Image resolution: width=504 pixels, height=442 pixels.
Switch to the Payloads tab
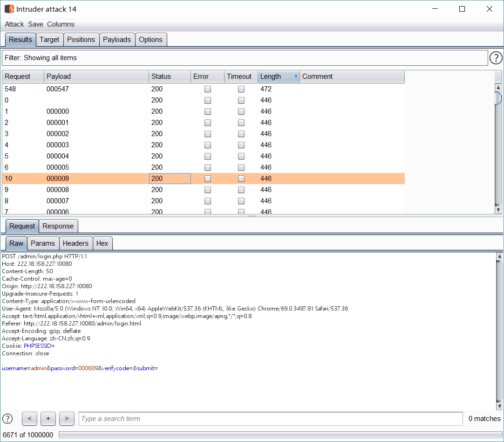coord(117,40)
